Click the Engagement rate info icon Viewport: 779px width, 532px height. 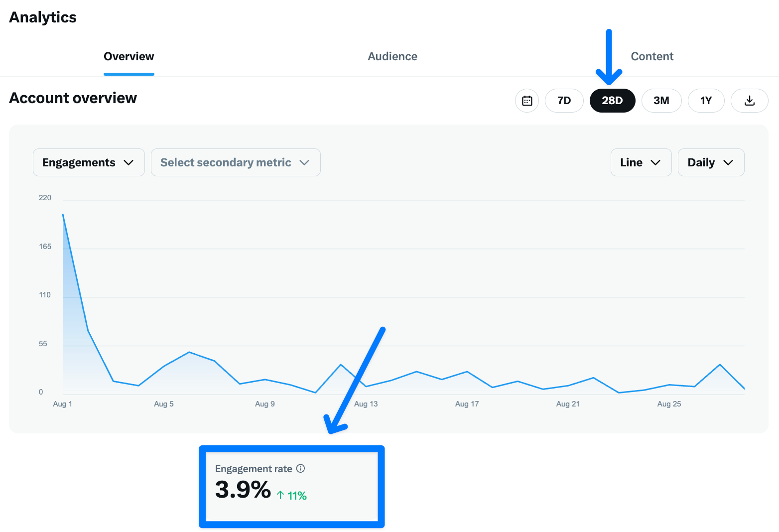(x=300, y=468)
